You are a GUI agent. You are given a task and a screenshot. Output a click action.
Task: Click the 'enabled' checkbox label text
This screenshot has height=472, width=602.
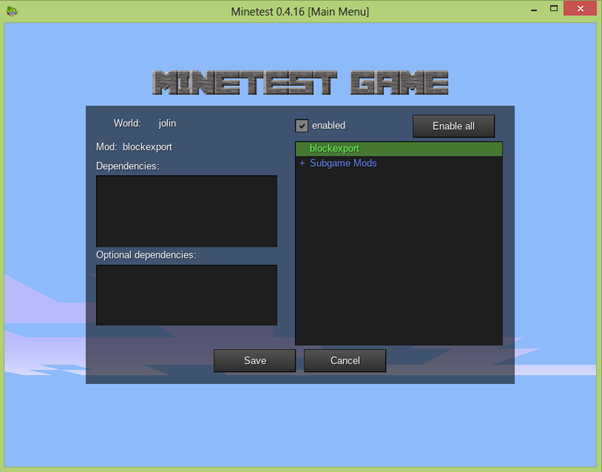point(329,126)
